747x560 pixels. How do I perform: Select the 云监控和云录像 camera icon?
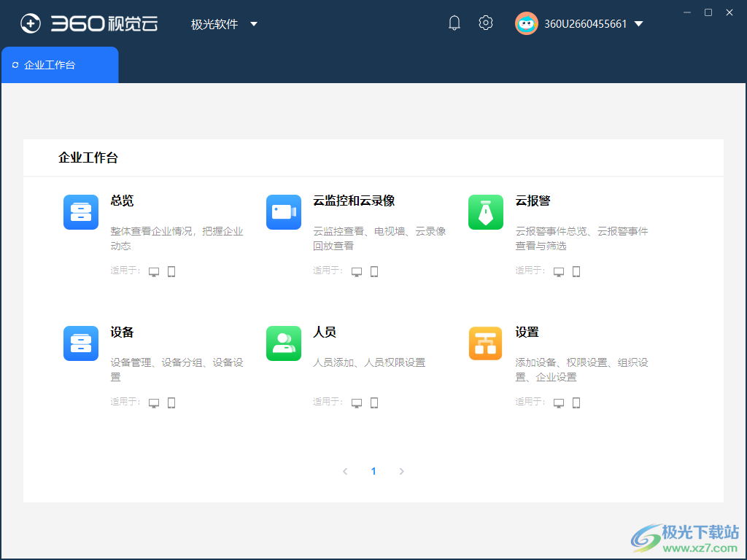tap(283, 212)
